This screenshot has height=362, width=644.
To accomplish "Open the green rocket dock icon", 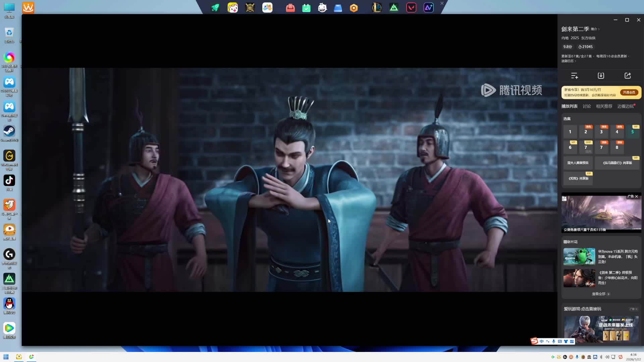I will 215,8.
